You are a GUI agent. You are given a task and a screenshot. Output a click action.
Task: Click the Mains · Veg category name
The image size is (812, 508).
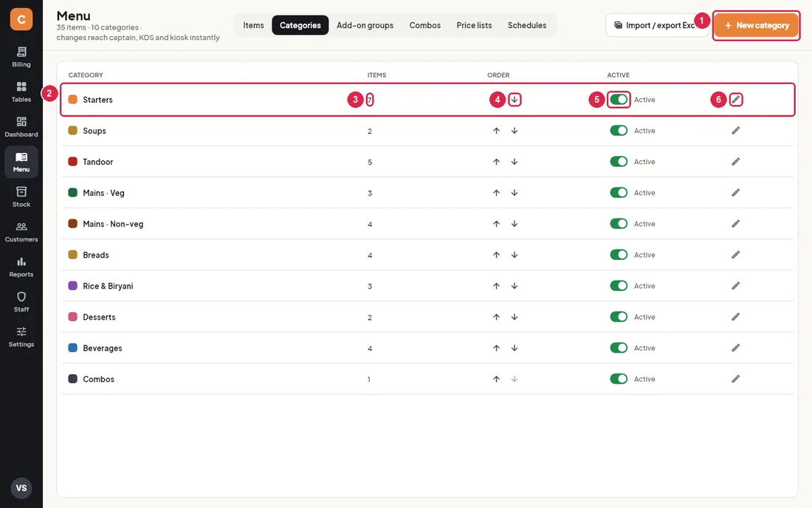click(103, 193)
